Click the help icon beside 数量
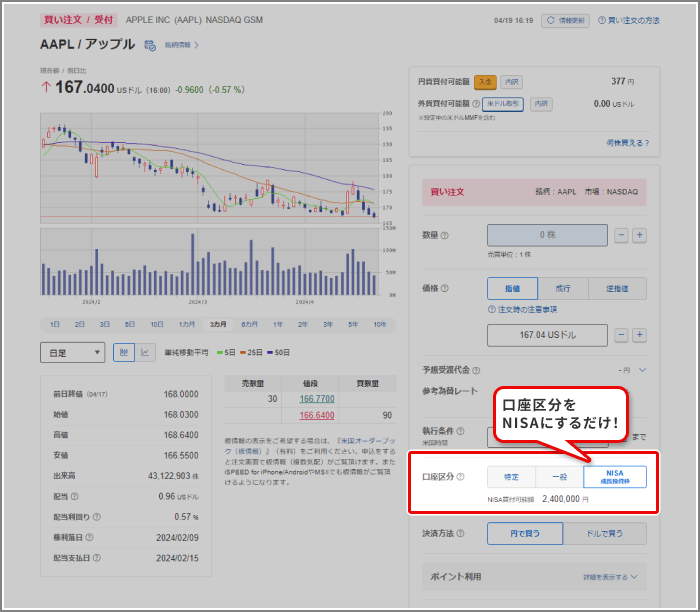This screenshot has height=612, width=700. [445, 235]
